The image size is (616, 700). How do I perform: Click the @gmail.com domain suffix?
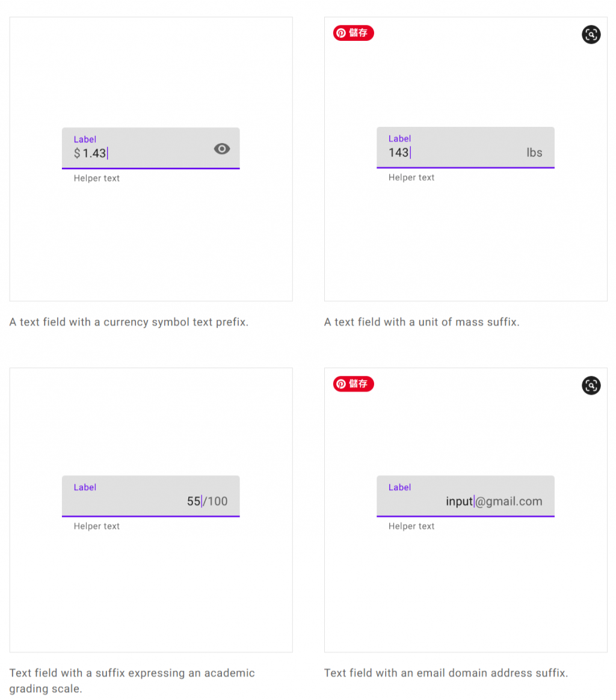tap(509, 502)
